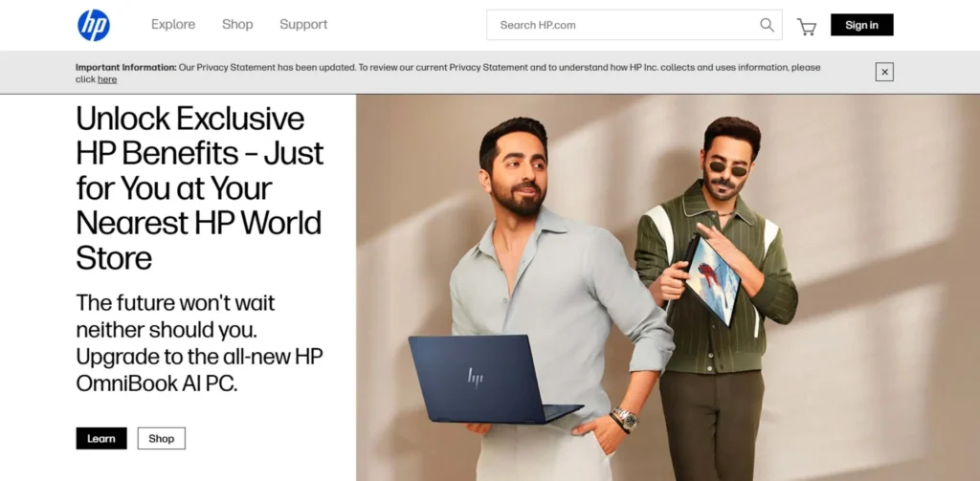Viewport: 980px width, 481px height.
Task: Focus the Search HP.com input field
Action: click(x=622, y=25)
